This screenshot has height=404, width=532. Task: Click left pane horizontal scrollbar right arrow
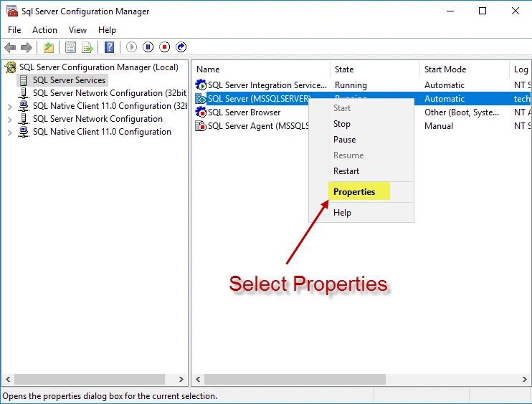pyautogui.click(x=181, y=379)
